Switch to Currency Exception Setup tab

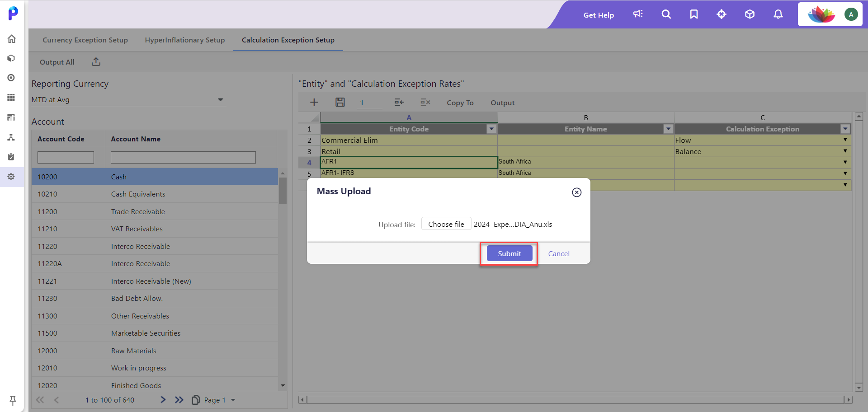tap(85, 40)
